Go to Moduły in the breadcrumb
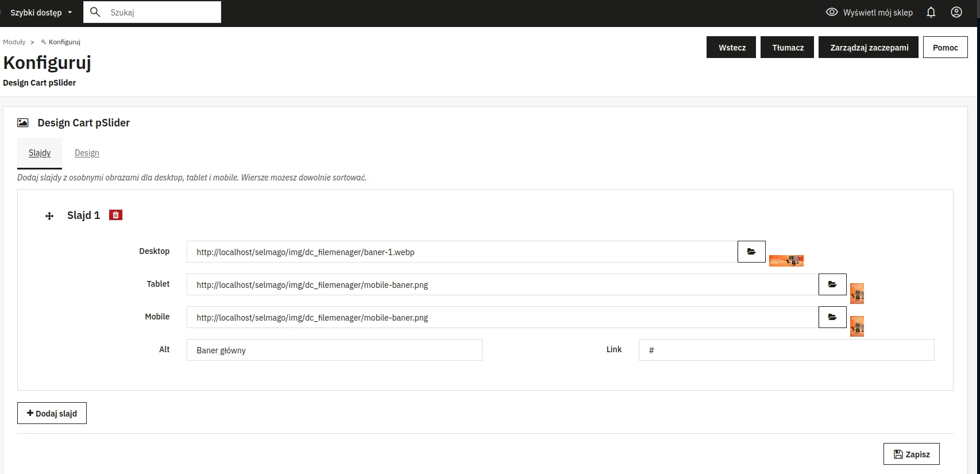 14,42
